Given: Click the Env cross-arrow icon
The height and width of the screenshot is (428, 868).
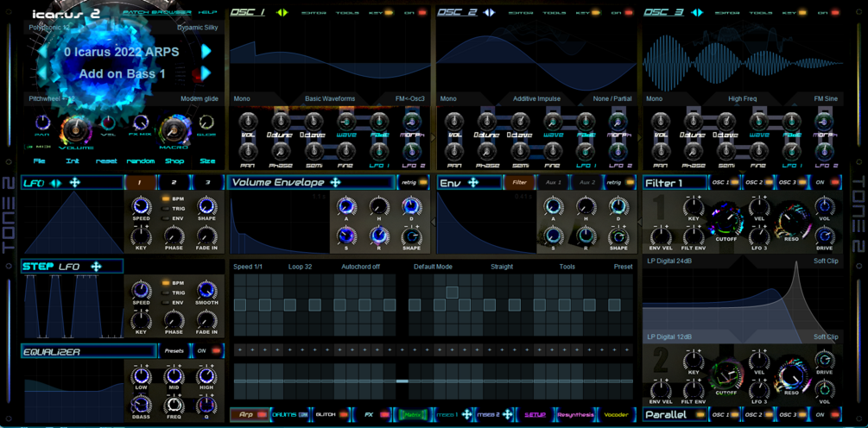Looking at the screenshot, I should point(472,182).
